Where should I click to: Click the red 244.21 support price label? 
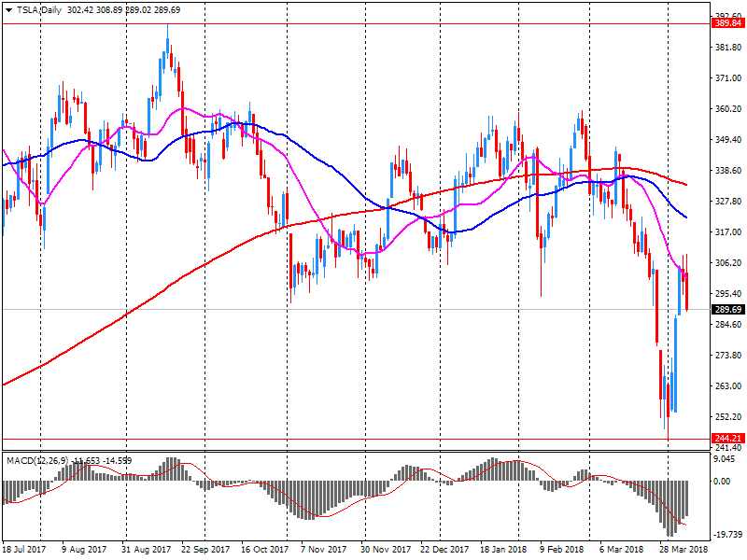(728, 438)
